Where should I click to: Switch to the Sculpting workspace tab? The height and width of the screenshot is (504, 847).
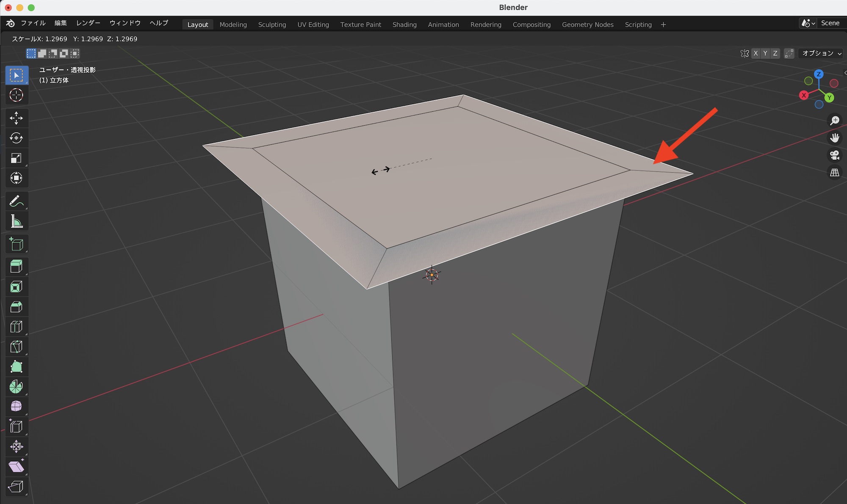point(272,25)
